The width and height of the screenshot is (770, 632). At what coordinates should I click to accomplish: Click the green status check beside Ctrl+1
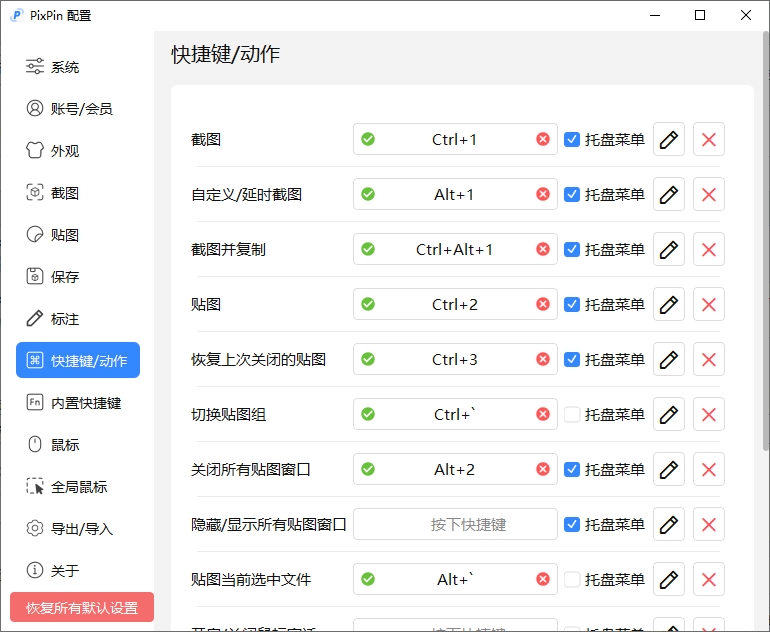pyautogui.click(x=368, y=139)
